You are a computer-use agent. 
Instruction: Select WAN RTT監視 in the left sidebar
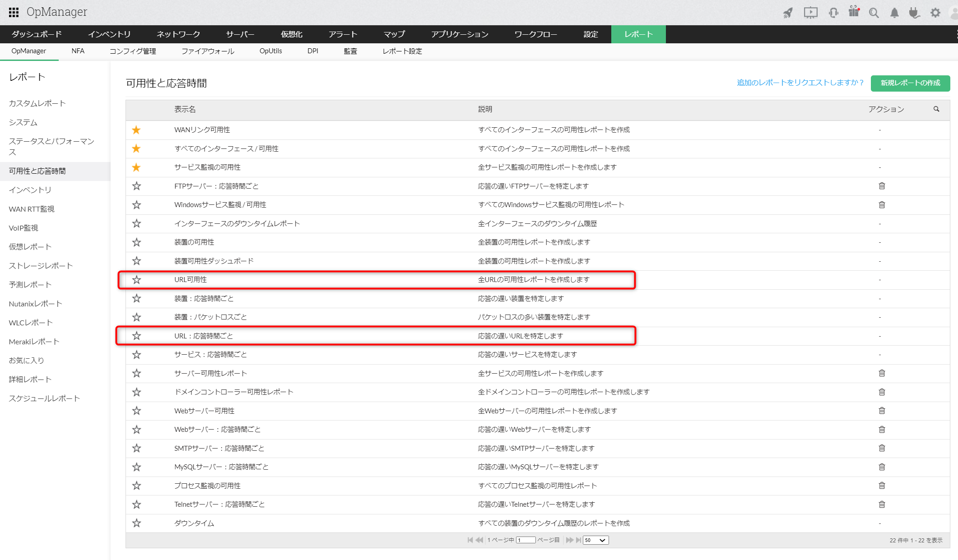click(x=32, y=209)
